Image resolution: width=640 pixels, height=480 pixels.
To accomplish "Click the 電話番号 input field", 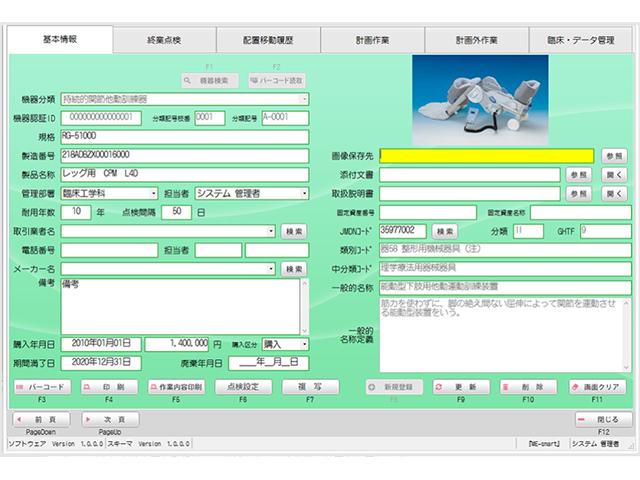I will tap(109, 250).
